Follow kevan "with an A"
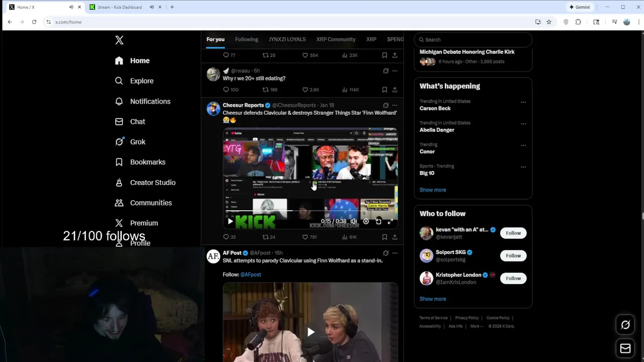 pos(513,233)
